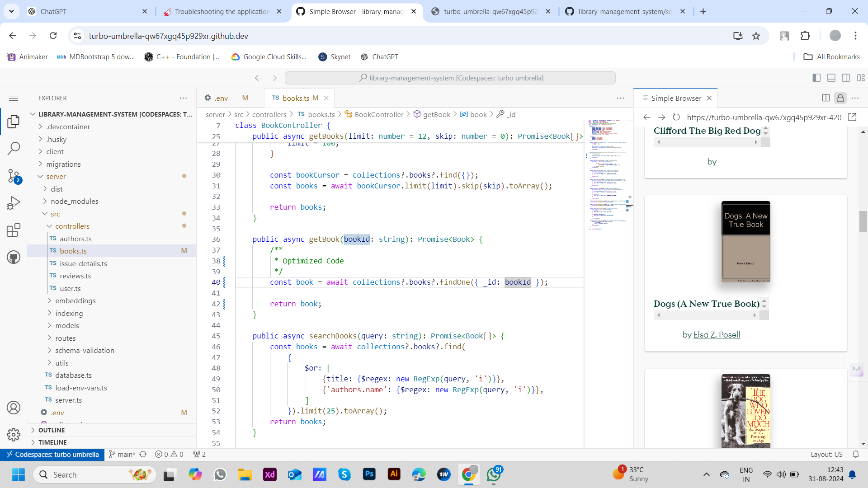The image size is (868, 488).
Task: Click Codespaces: turbo umbrella status button
Action: coord(52,454)
